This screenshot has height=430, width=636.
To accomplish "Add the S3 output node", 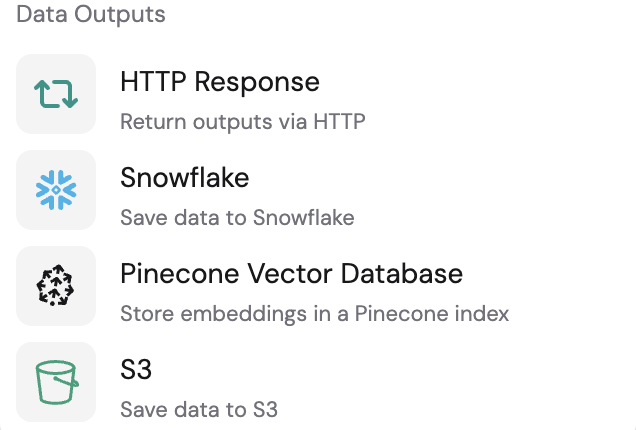I will 318,382.
